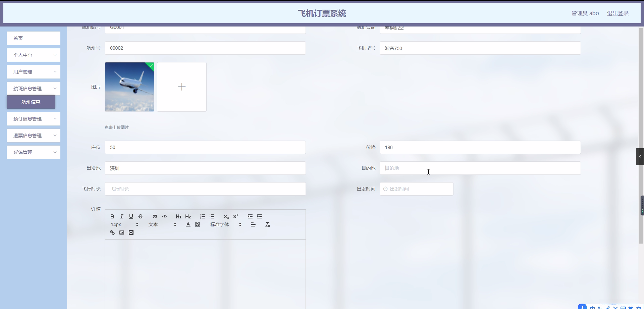The image size is (644, 309).
Task: Click the 管理员 abo account label
Action: (585, 13)
